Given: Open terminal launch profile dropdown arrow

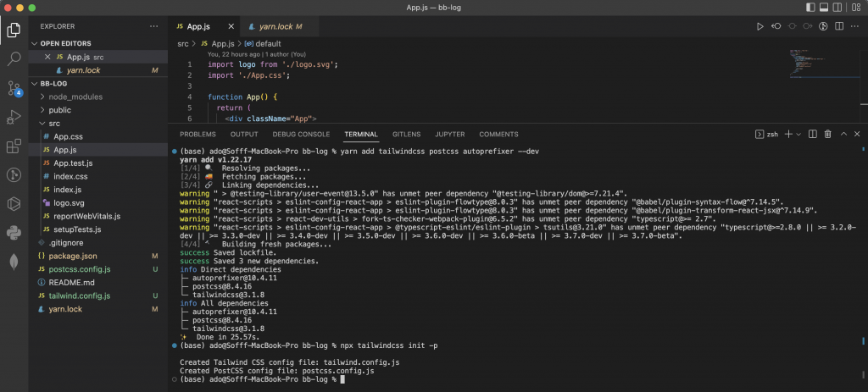Looking at the screenshot, I should pos(798,135).
